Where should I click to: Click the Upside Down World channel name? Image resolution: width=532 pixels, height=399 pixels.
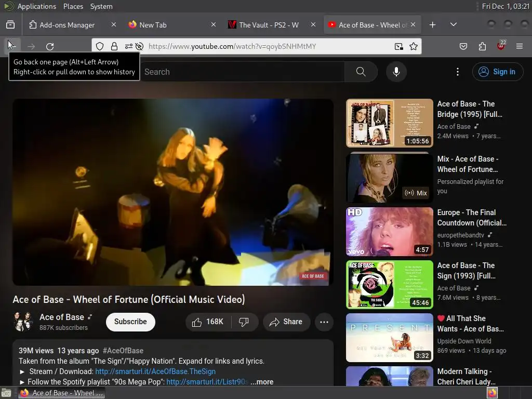[x=464, y=341]
